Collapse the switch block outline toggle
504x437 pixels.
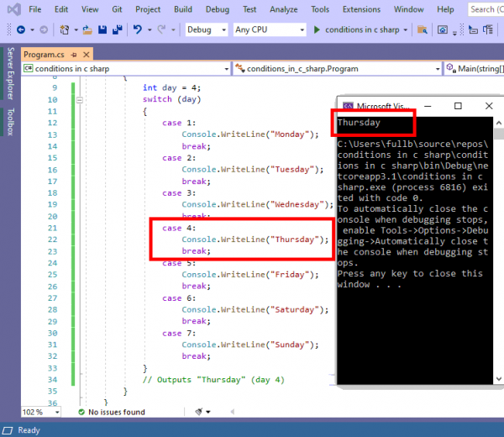point(80,99)
